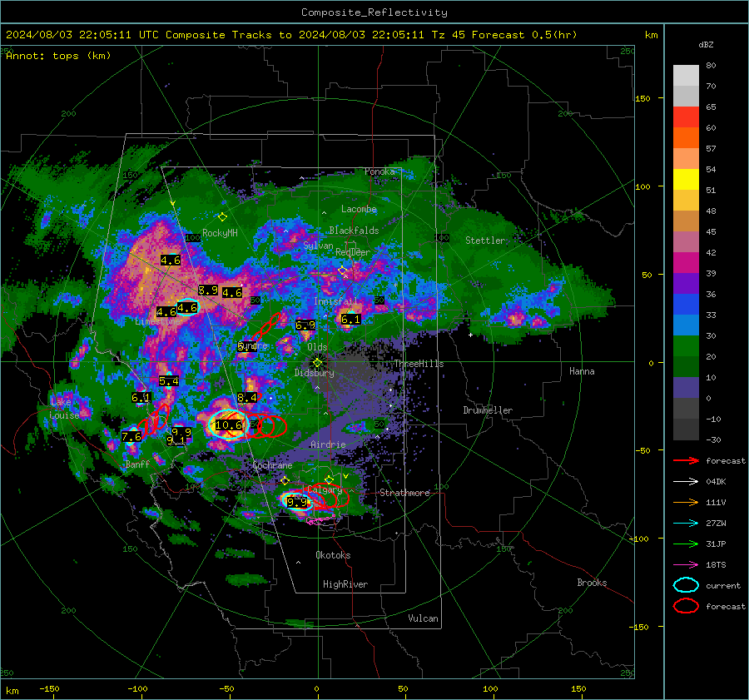
Task: Click the ThreeHills city label
Action: point(419,364)
